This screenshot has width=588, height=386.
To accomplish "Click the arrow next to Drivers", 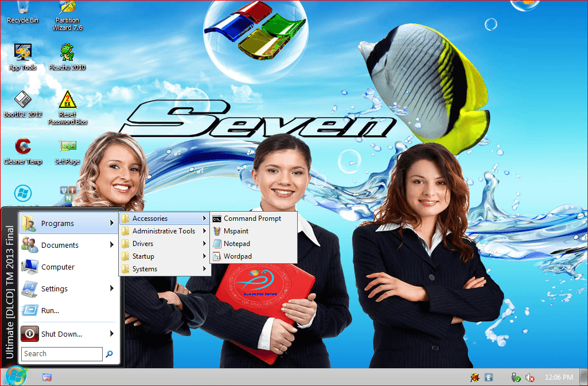I will [x=204, y=244].
